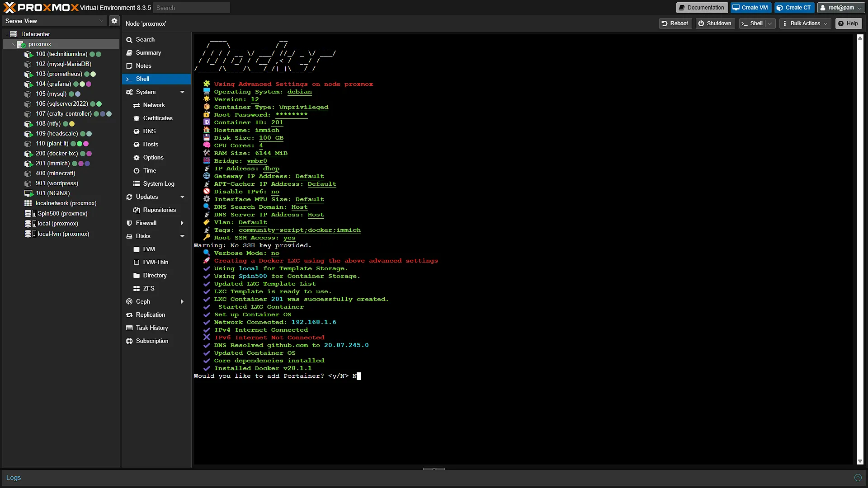Open the Replication panel
Screen dimensions: 868x488
pos(156,315)
